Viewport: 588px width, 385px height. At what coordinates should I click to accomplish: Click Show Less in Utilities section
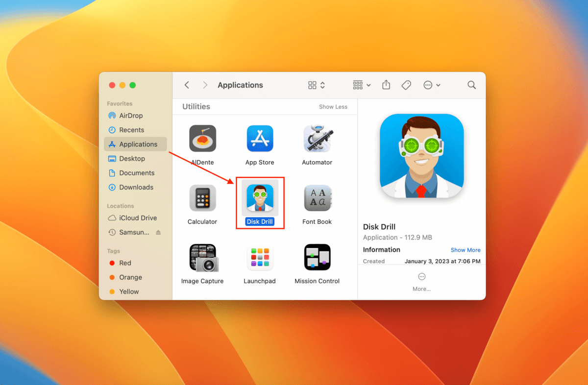click(x=333, y=107)
